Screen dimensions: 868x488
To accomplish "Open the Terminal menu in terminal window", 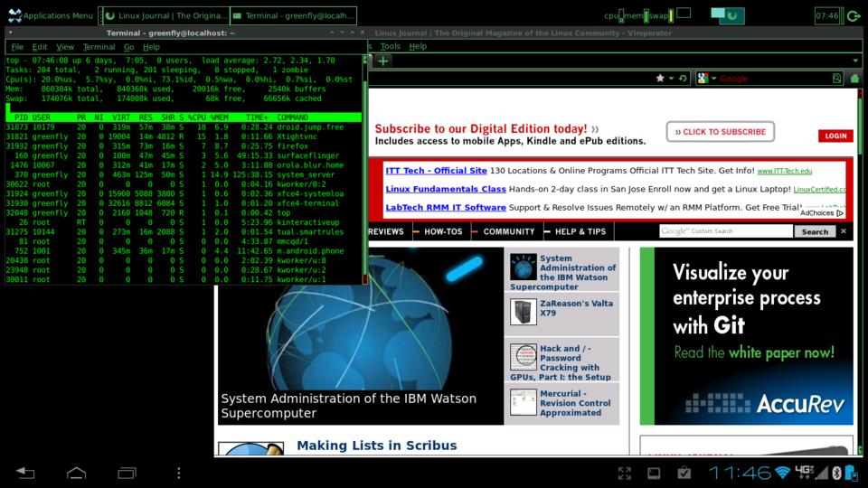I will (x=99, y=46).
